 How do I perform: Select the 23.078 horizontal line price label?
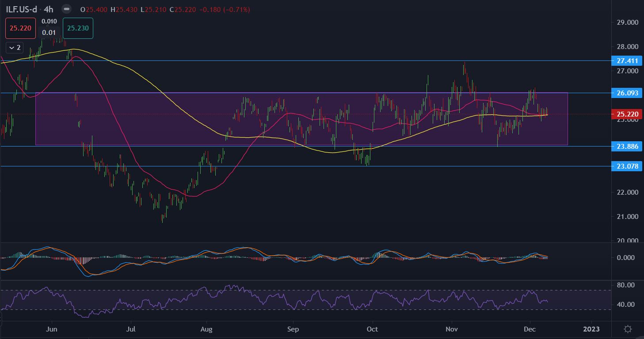626,166
